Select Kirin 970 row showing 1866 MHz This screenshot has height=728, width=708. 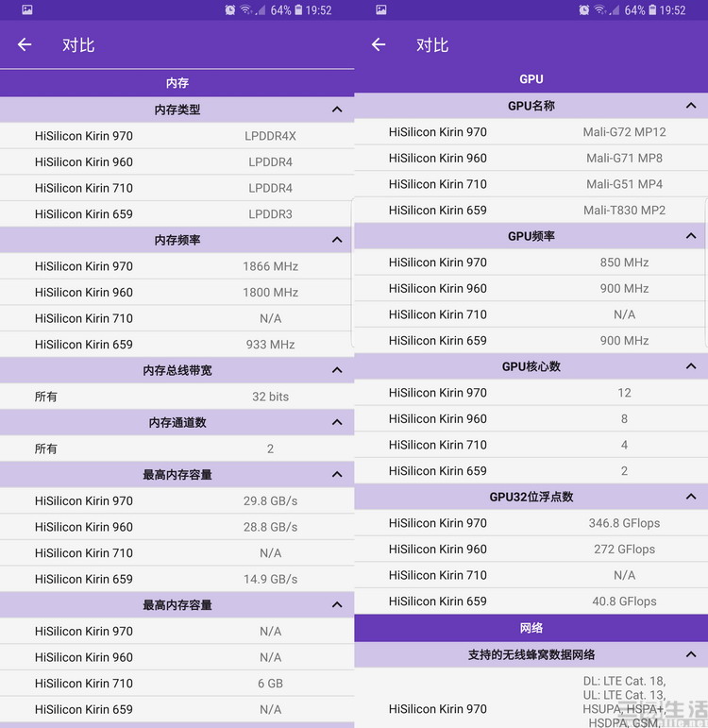[177, 266]
